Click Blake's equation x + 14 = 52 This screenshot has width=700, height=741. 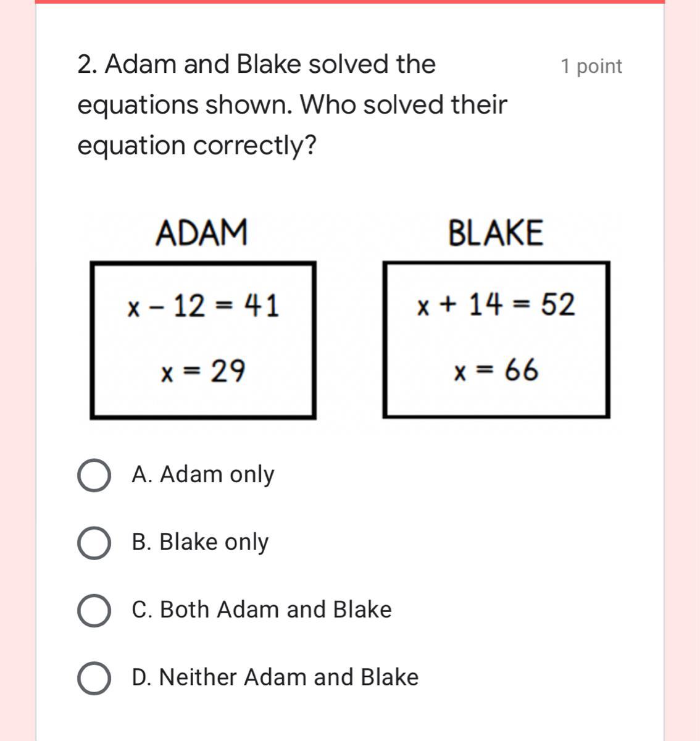click(x=496, y=305)
